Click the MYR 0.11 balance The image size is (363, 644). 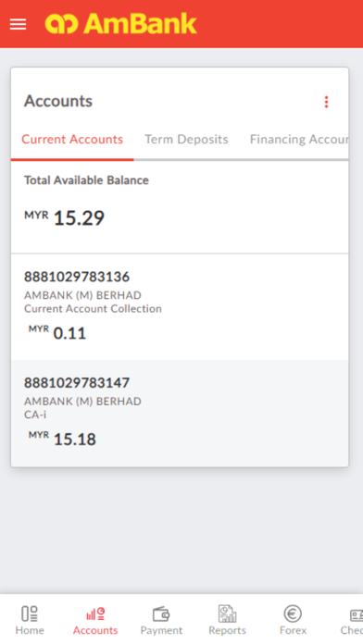(57, 333)
